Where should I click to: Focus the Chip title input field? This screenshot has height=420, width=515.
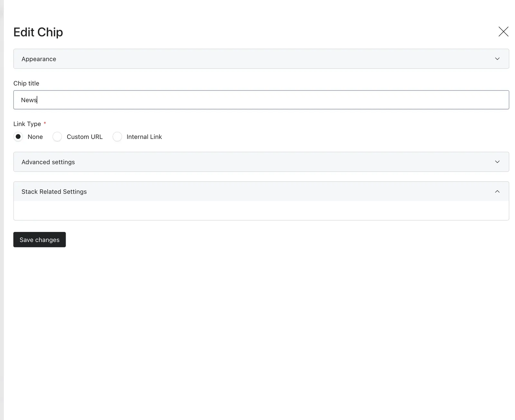click(261, 100)
